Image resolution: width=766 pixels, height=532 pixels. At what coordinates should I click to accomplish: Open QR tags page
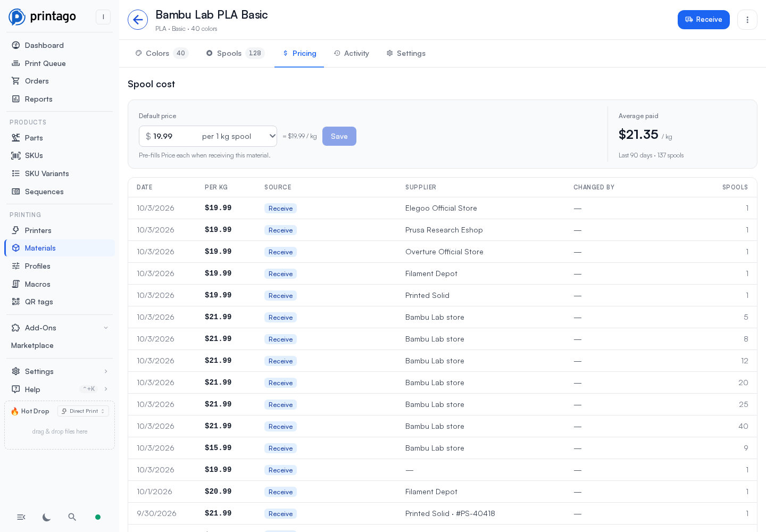60,302
